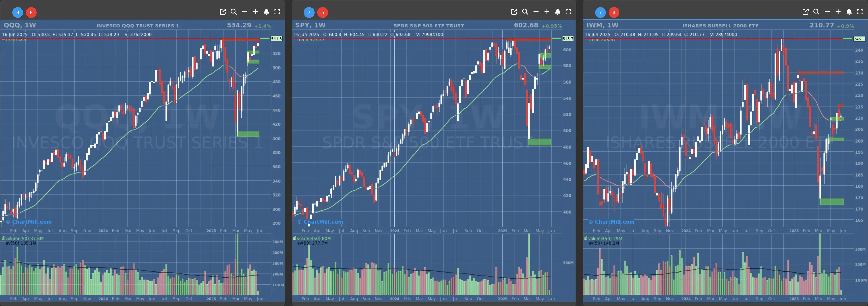Click the 541.3 resistance price tag

276,39
